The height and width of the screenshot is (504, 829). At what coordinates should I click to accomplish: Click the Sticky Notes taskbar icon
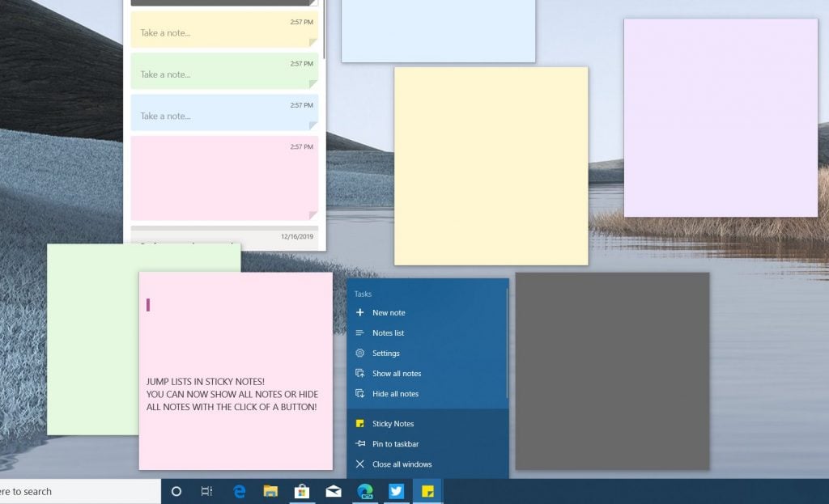[427, 491]
